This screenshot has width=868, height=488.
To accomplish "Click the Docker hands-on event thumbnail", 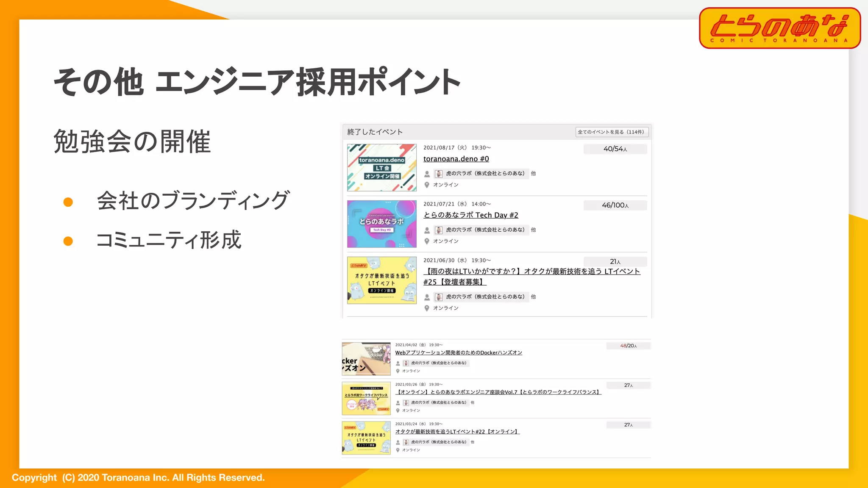I will 366,359.
